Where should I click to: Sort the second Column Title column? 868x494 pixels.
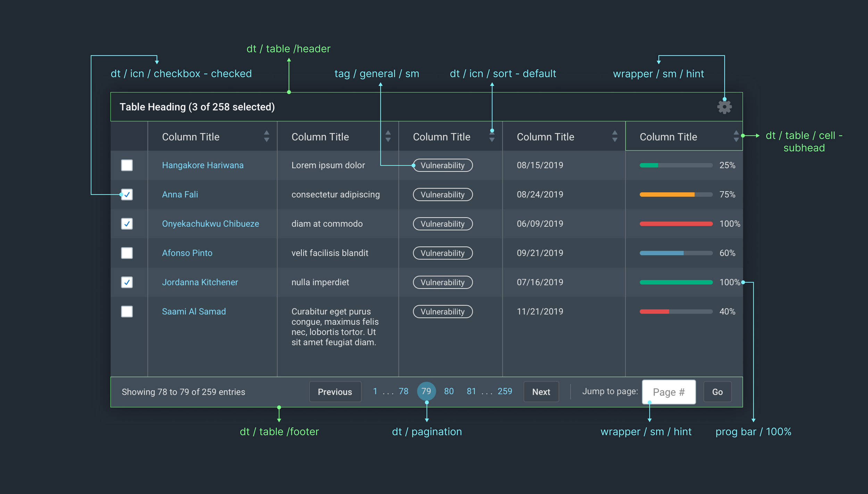388,136
